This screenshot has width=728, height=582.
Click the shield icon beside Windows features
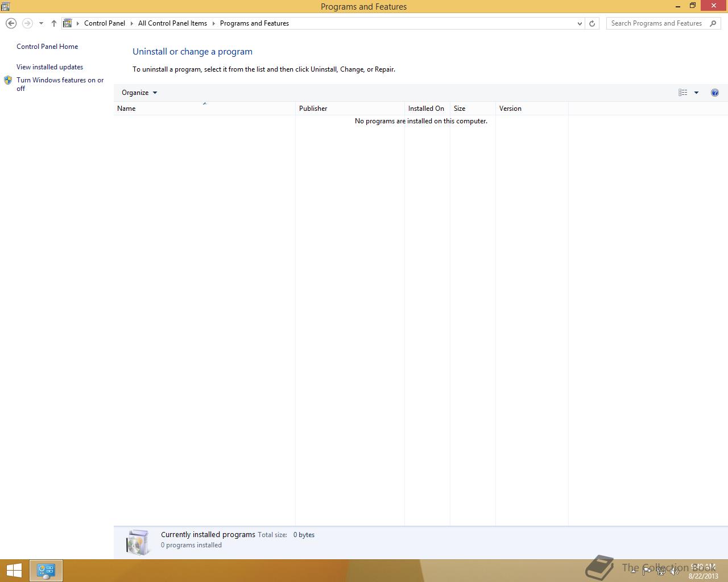coord(8,81)
